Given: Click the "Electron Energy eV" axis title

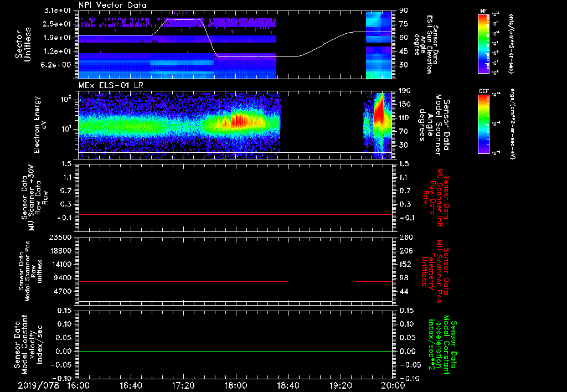Looking at the screenshot, I should [x=39, y=125].
